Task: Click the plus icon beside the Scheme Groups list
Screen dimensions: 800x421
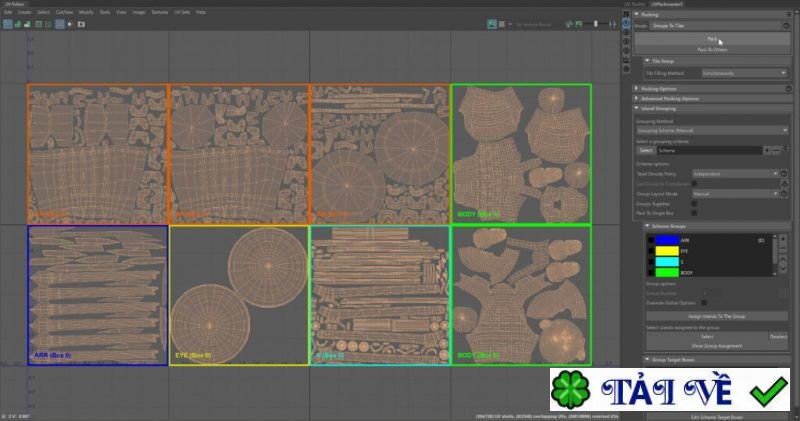Action: click(x=784, y=241)
